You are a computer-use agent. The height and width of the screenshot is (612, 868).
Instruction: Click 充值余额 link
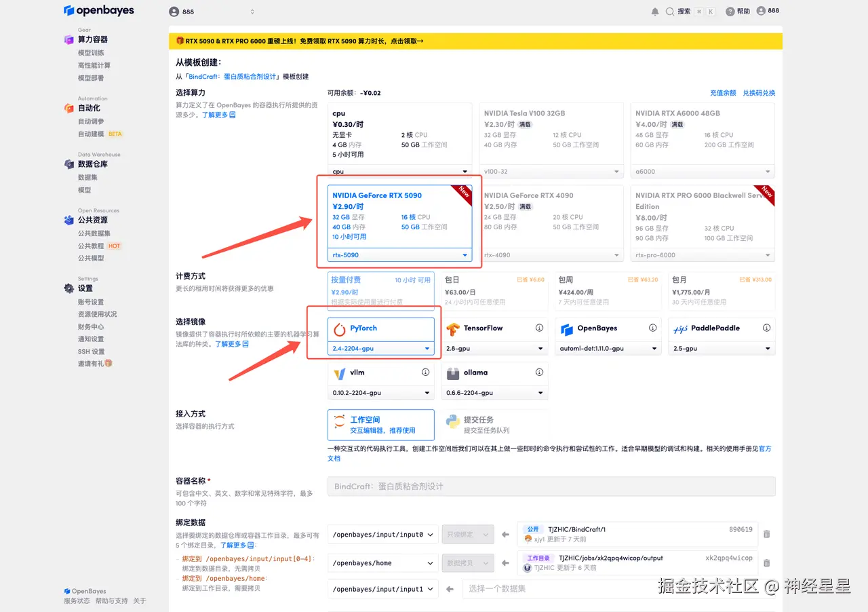723,93
